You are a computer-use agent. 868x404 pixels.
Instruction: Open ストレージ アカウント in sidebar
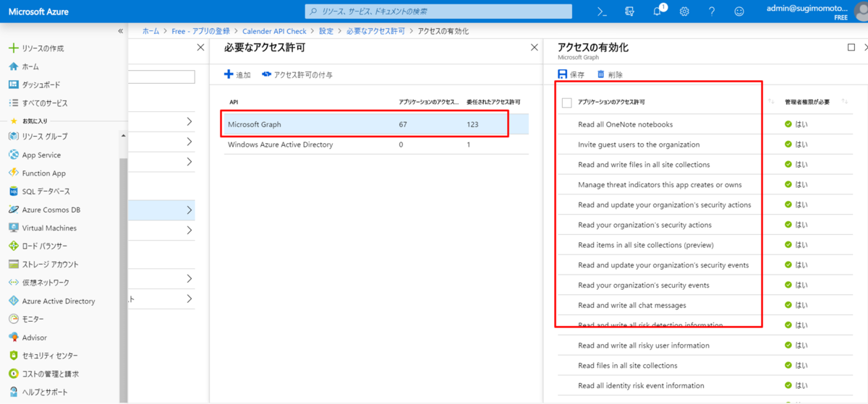click(43, 265)
